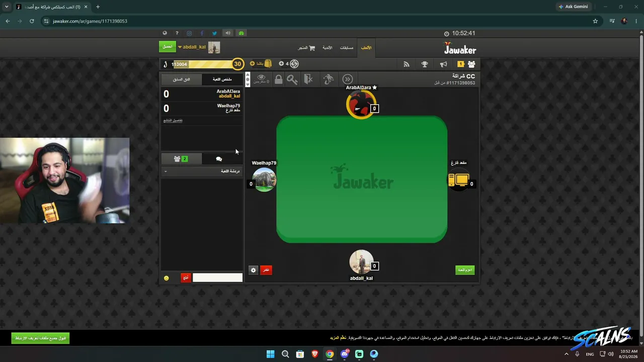
Task: Open Discord from the taskbar
Action: pyautogui.click(x=345, y=354)
